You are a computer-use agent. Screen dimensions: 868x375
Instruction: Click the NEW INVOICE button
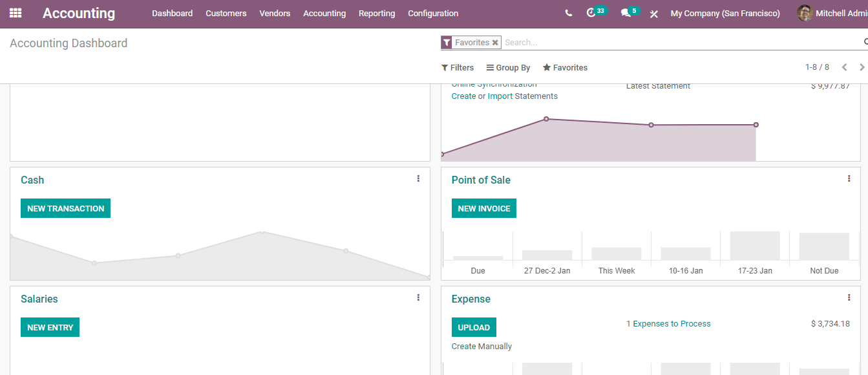(x=484, y=208)
